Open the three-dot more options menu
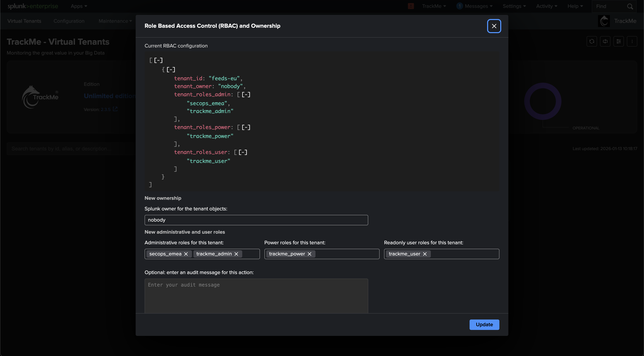The image size is (644, 356). point(632,42)
